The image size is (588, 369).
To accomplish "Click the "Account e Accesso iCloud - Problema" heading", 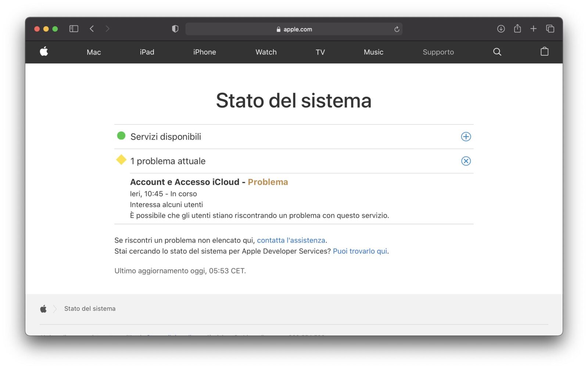I will tap(209, 182).
